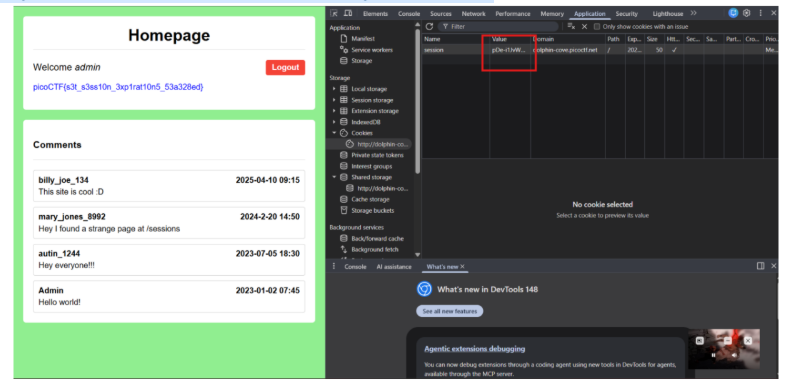Collapse the Shared storage tree node
799x391 pixels.
pyautogui.click(x=334, y=177)
